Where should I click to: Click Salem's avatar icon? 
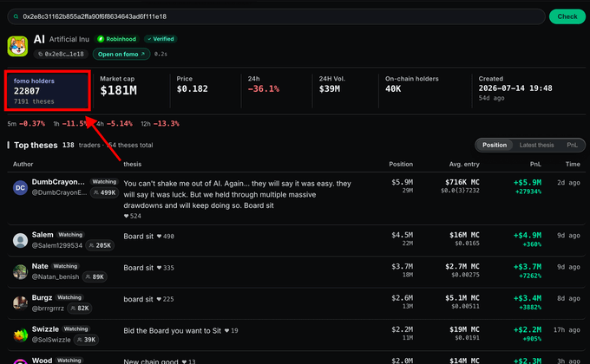click(20, 240)
